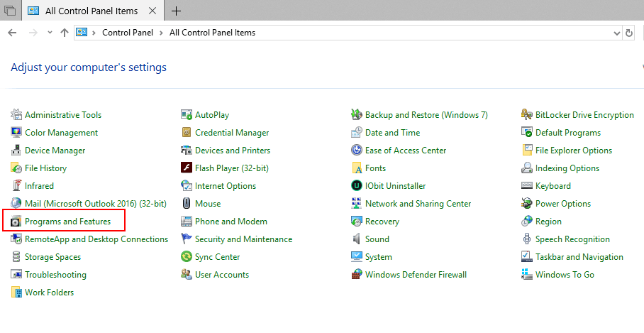The height and width of the screenshot is (333, 644).
Task: Expand the chevron after Control Panel breadcrumb
Action: coord(162,33)
